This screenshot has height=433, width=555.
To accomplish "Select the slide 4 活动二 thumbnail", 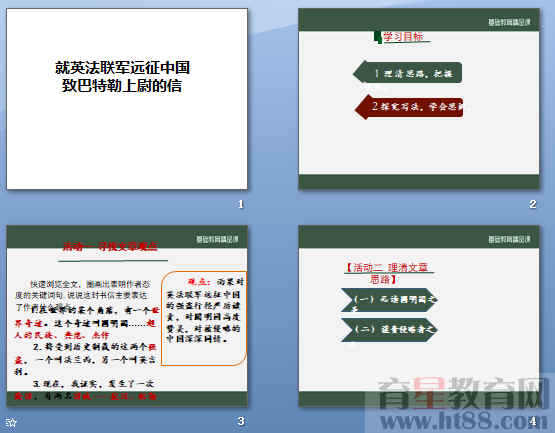I will (x=419, y=316).
